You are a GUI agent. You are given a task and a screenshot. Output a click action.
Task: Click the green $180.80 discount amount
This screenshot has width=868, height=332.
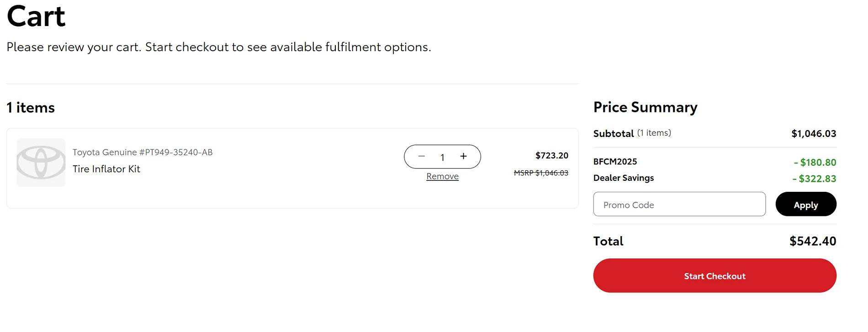(x=815, y=163)
